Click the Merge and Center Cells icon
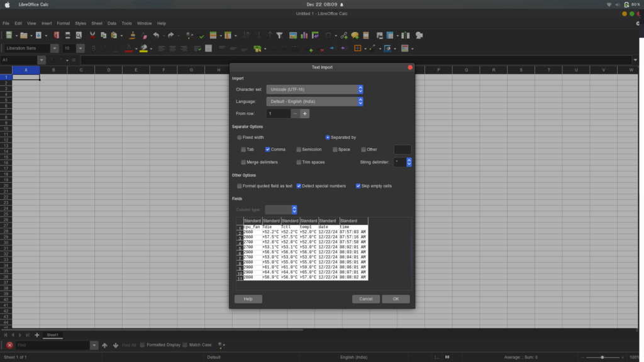The width and height of the screenshot is (644, 362). (209, 48)
